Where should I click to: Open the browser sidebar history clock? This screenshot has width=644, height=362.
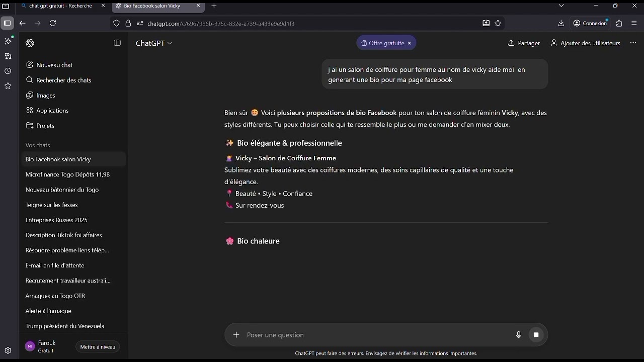coord(8,71)
